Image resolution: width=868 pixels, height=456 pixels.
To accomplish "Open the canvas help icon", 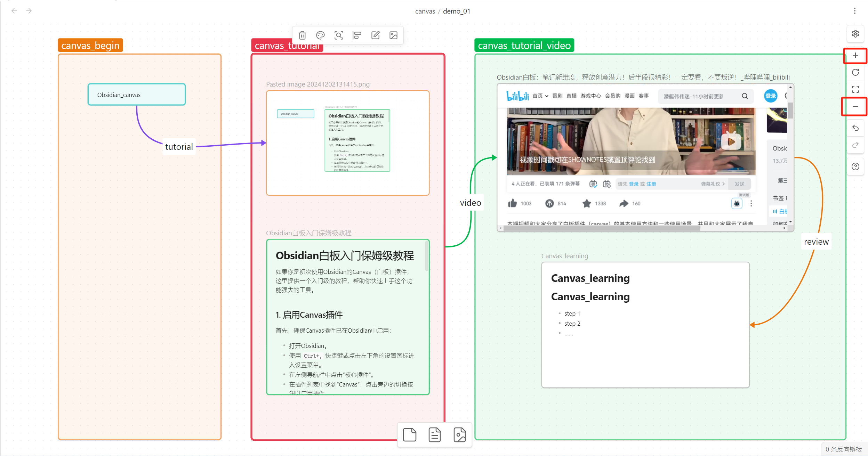I will (855, 166).
